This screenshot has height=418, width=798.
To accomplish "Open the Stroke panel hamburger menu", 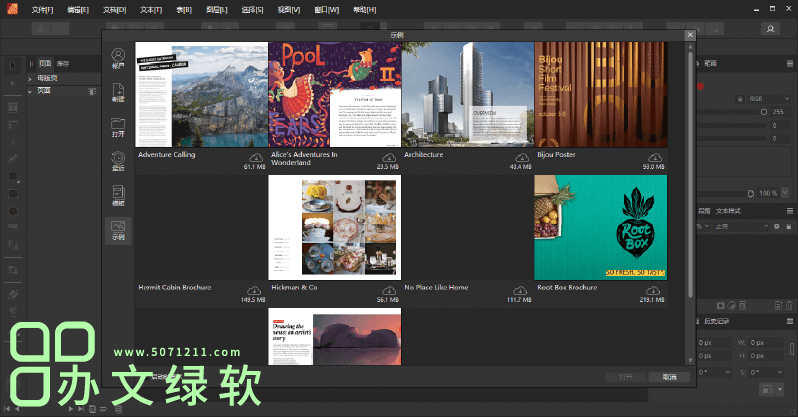I will pyautogui.click(x=789, y=64).
